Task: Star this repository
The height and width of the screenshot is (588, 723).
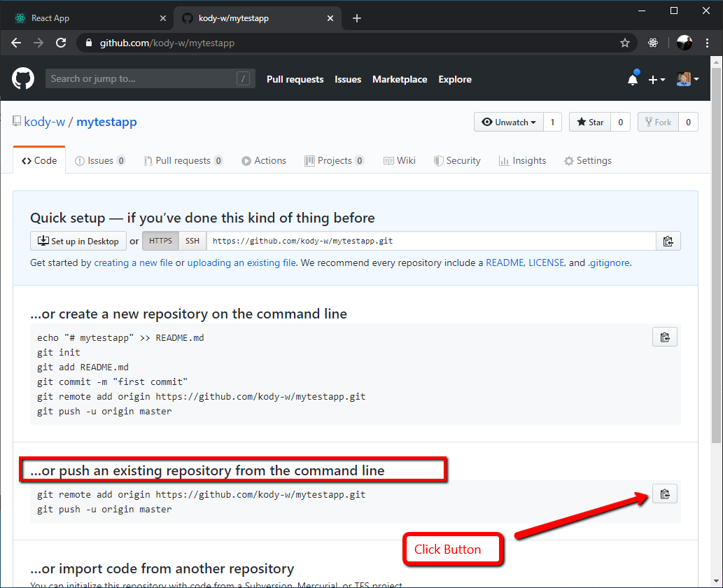Action: pyautogui.click(x=590, y=122)
